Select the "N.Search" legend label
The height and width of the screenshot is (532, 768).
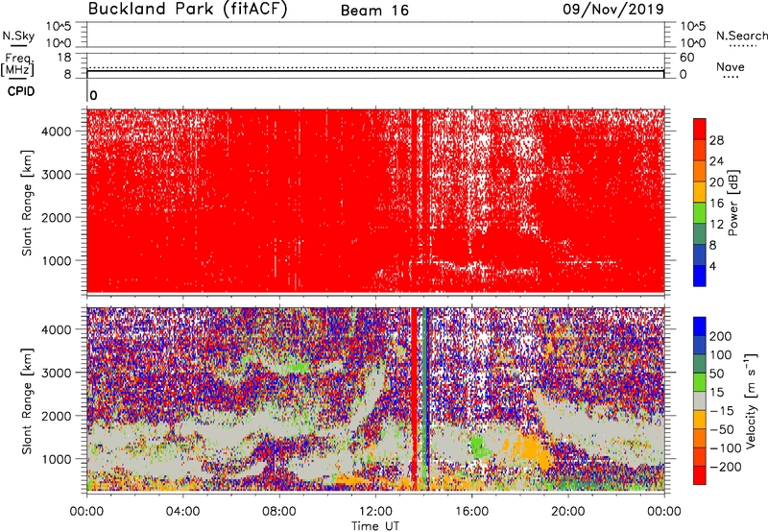click(x=742, y=36)
